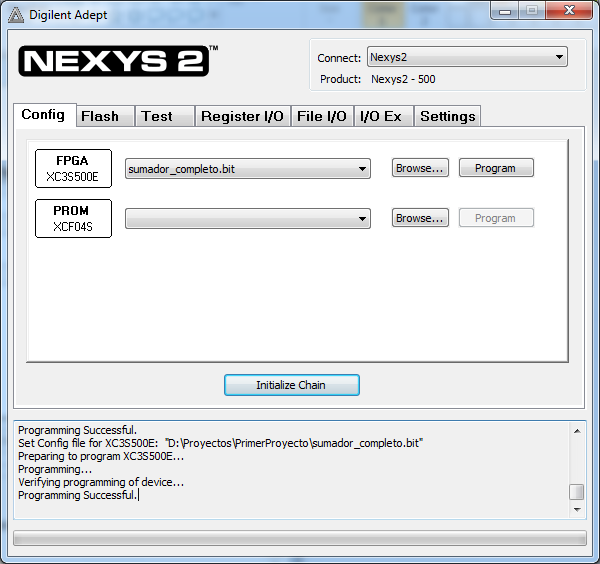
Task: Click the 'Set Config file for XC3S500E' log line
Action: coord(220,443)
